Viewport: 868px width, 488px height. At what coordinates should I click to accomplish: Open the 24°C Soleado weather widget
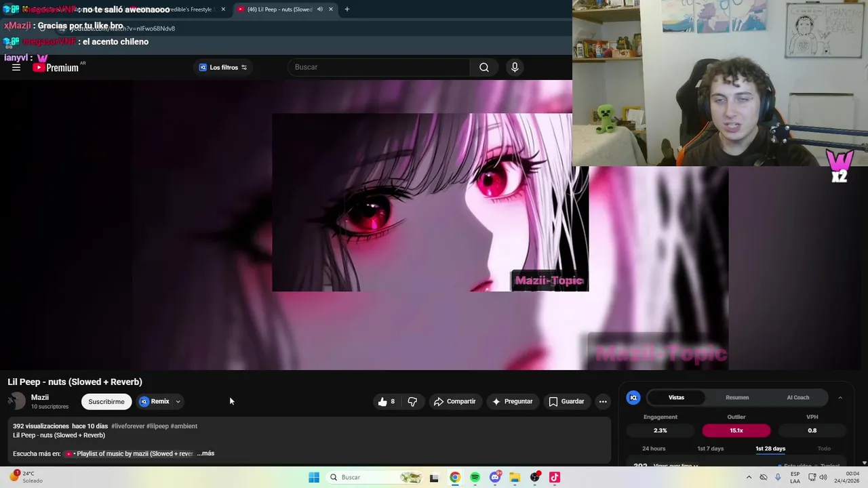(x=26, y=477)
